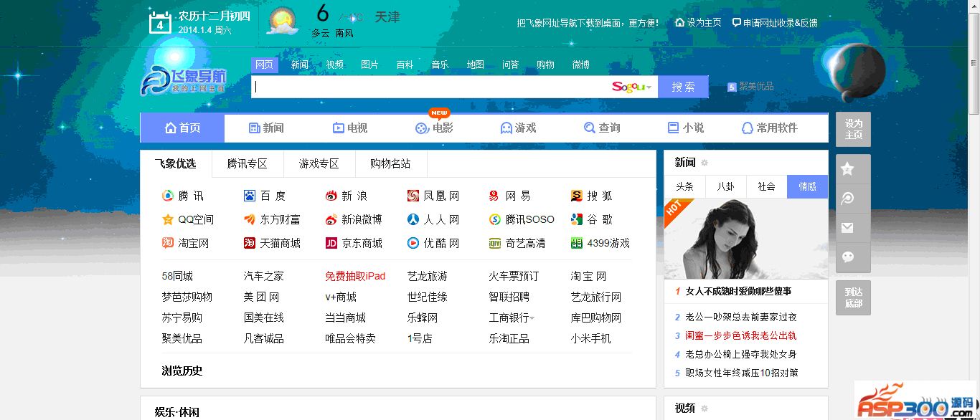Click 到达底部 sidebar button

853,297
